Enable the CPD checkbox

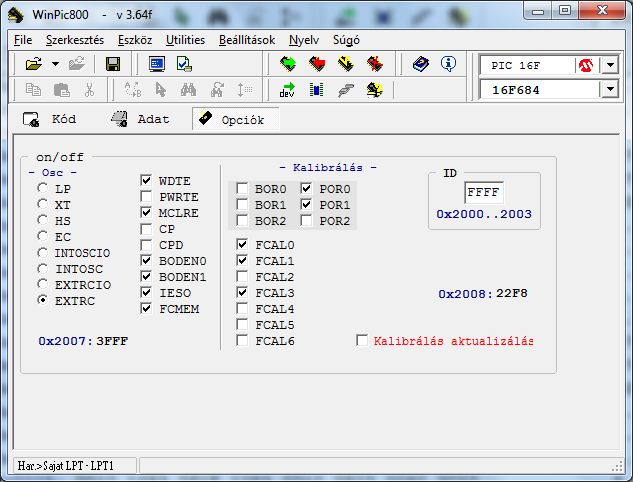click(x=146, y=245)
